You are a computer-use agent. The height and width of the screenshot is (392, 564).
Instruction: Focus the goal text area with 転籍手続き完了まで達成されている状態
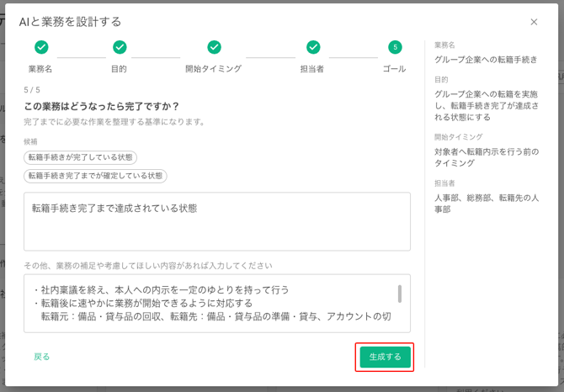pyautogui.click(x=216, y=221)
